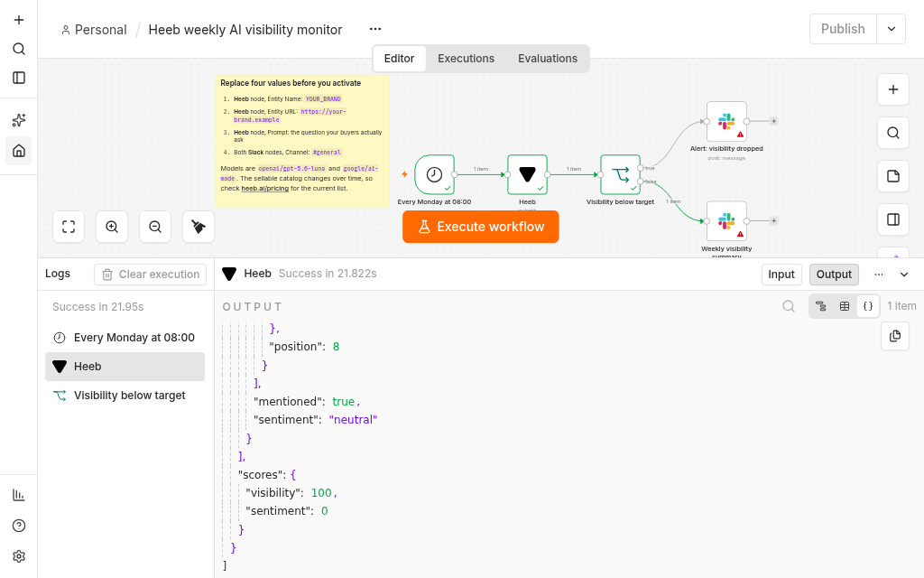
Task: Open the logs panel three-dot menu
Action: 879,275
